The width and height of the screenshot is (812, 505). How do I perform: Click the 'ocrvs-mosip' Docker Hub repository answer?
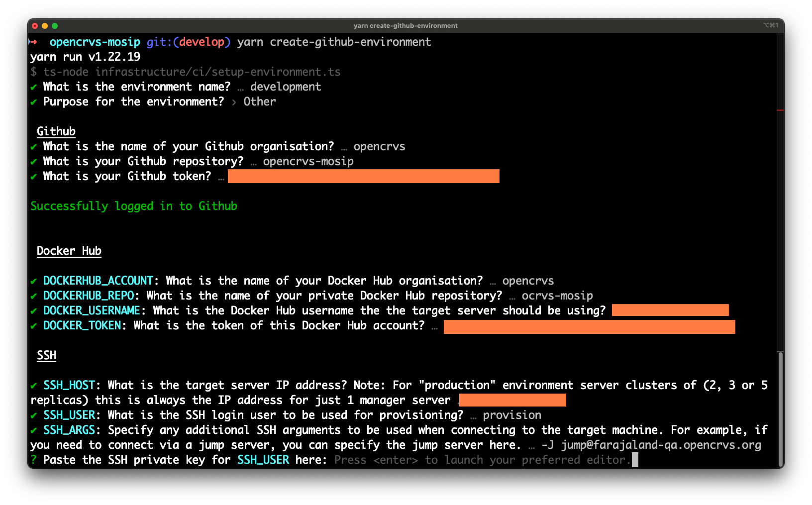(557, 296)
